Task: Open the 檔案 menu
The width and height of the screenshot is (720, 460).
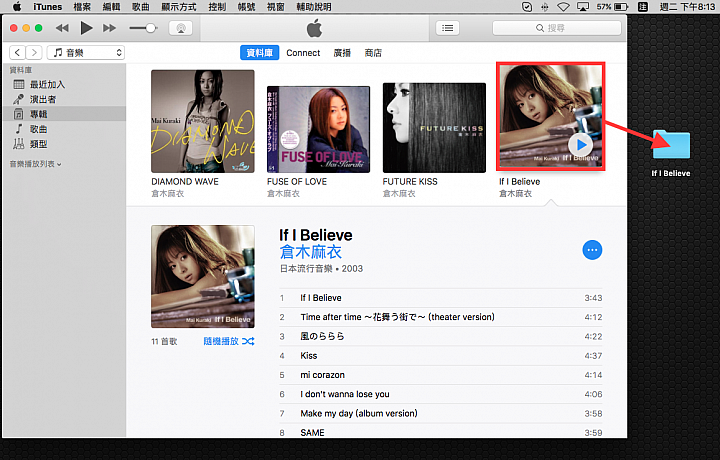Action: click(82, 7)
